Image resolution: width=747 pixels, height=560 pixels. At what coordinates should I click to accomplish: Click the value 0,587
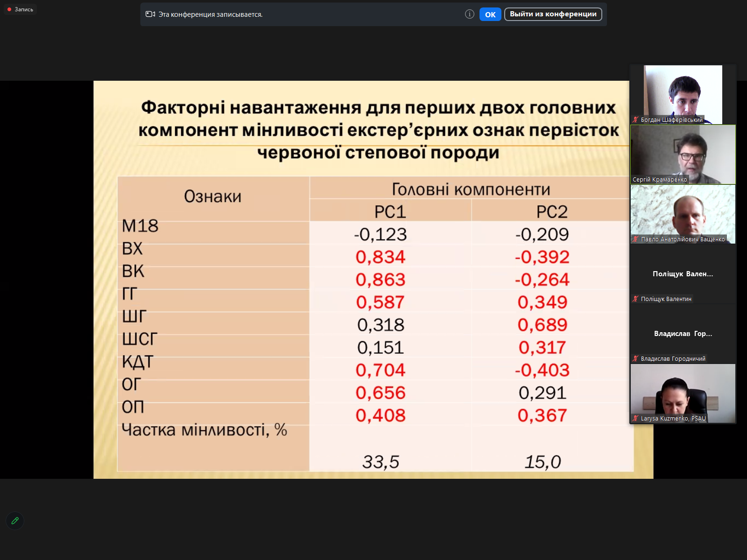pos(380,302)
